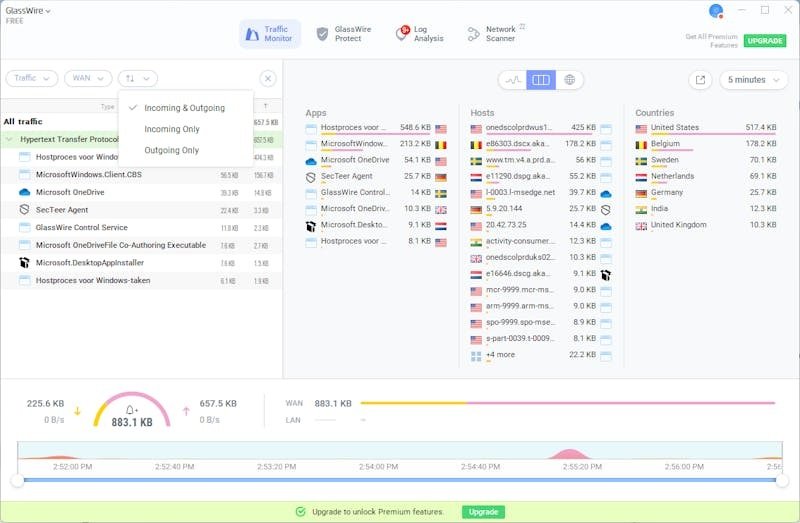Open the WAN dropdown
The width and height of the screenshot is (800, 523).
(88, 78)
